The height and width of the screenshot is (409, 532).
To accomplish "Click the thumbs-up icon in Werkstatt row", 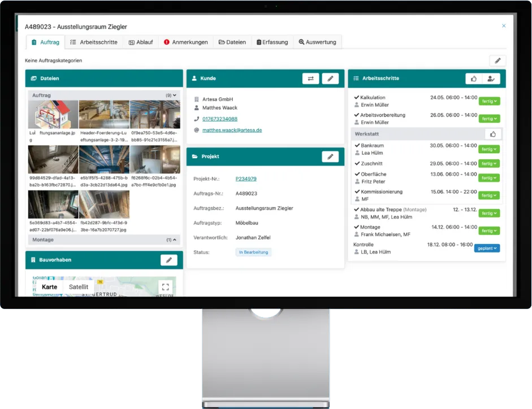I will [493, 134].
